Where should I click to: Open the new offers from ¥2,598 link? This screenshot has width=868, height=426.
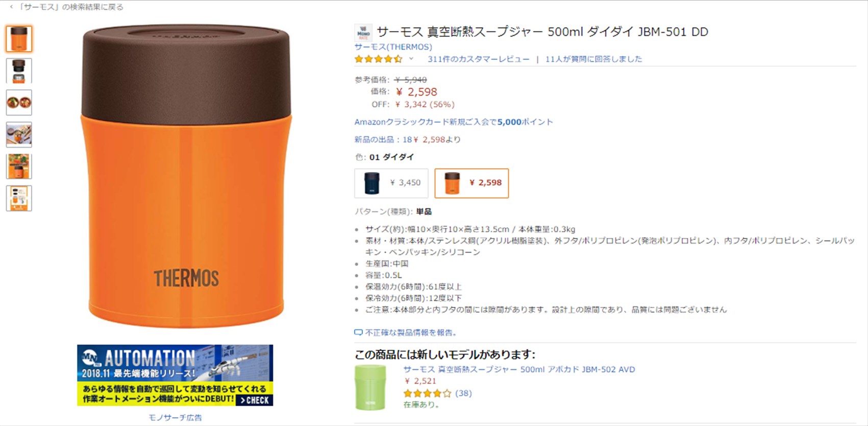[x=408, y=139]
